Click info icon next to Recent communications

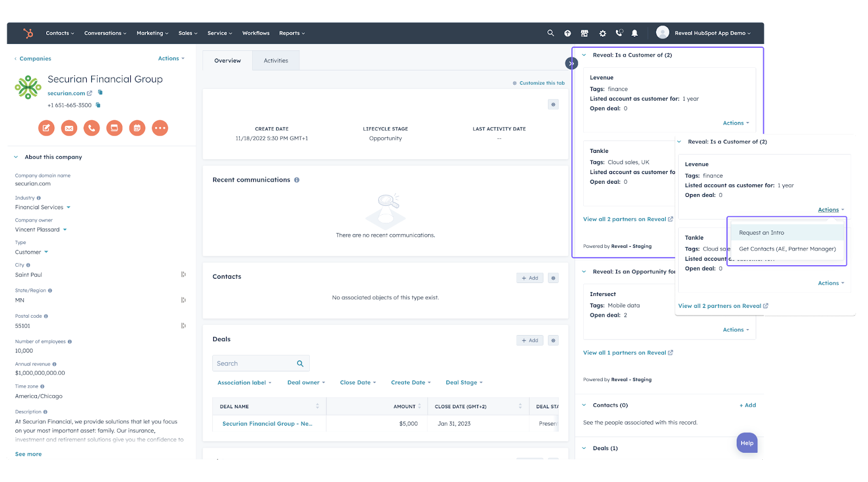(x=297, y=180)
